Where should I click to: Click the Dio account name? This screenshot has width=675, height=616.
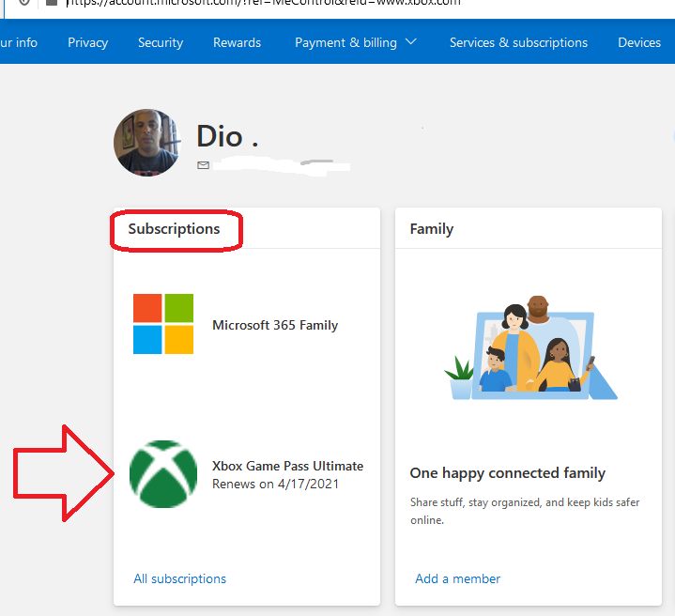pos(227,136)
